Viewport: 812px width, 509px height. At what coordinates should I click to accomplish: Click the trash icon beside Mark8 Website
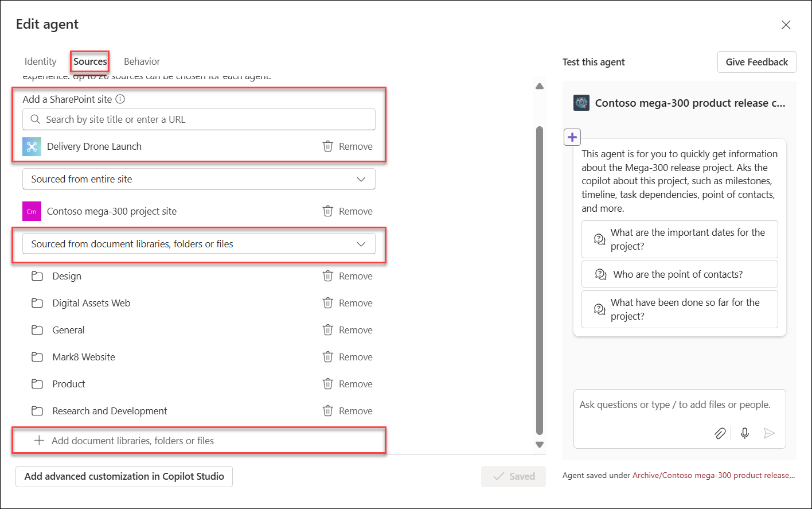coord(327,356)
